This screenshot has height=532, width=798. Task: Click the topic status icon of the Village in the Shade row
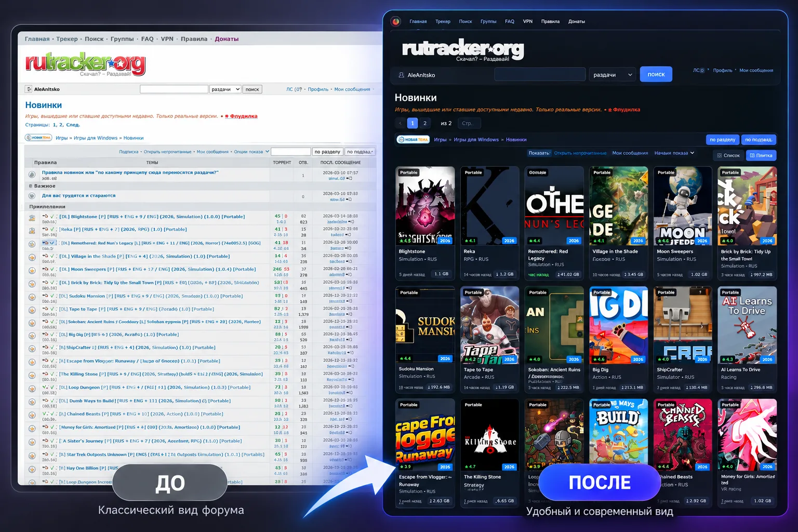tap(32, 257)
